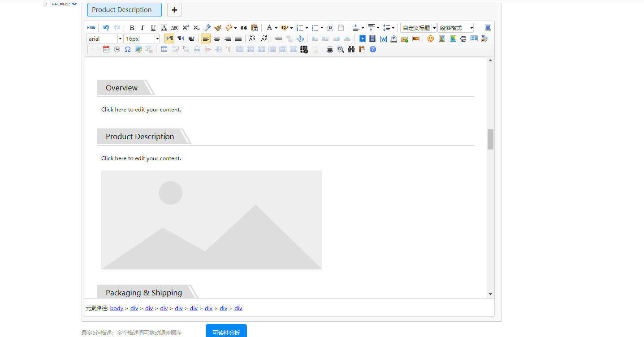Open find and replace binoculars icon
This screenshot has height=337, width=644.
tap(351, 49)
